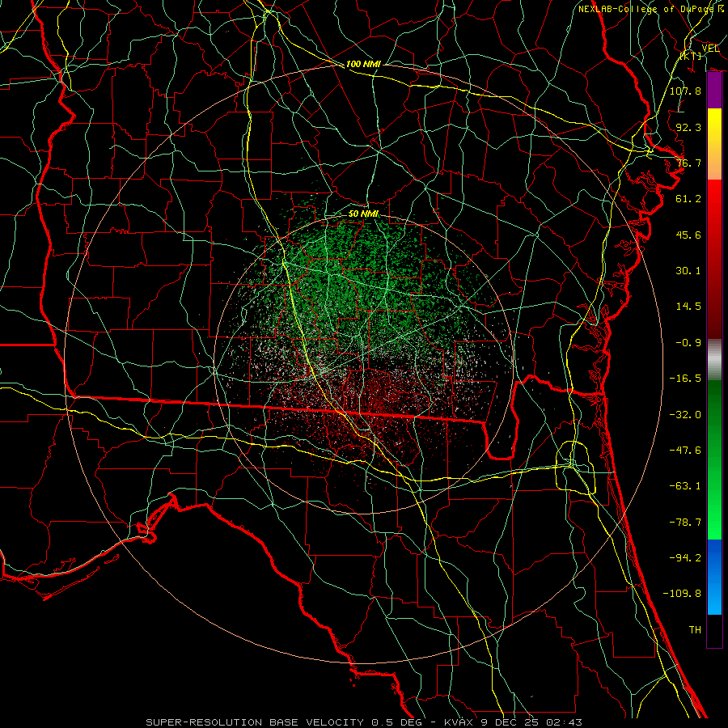This screenshot has width=728, height=728.
Task: Click the -63.1 legend value
Action: 685,486
